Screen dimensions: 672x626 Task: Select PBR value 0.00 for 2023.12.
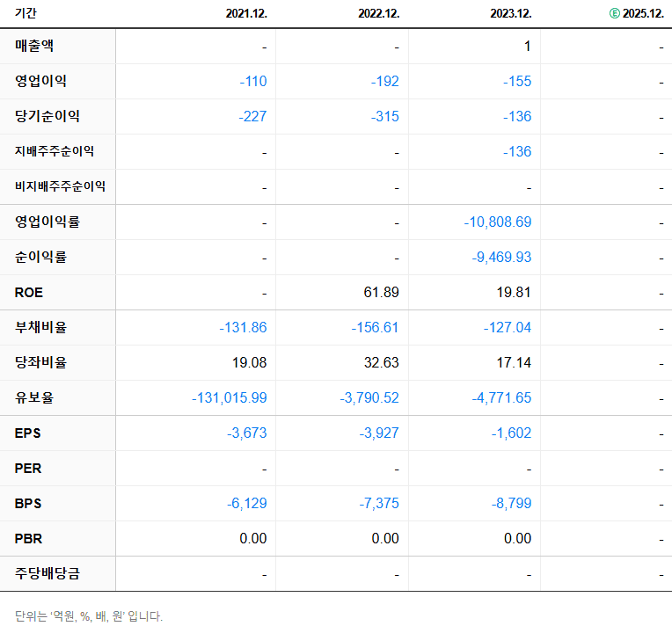[518, 538]
